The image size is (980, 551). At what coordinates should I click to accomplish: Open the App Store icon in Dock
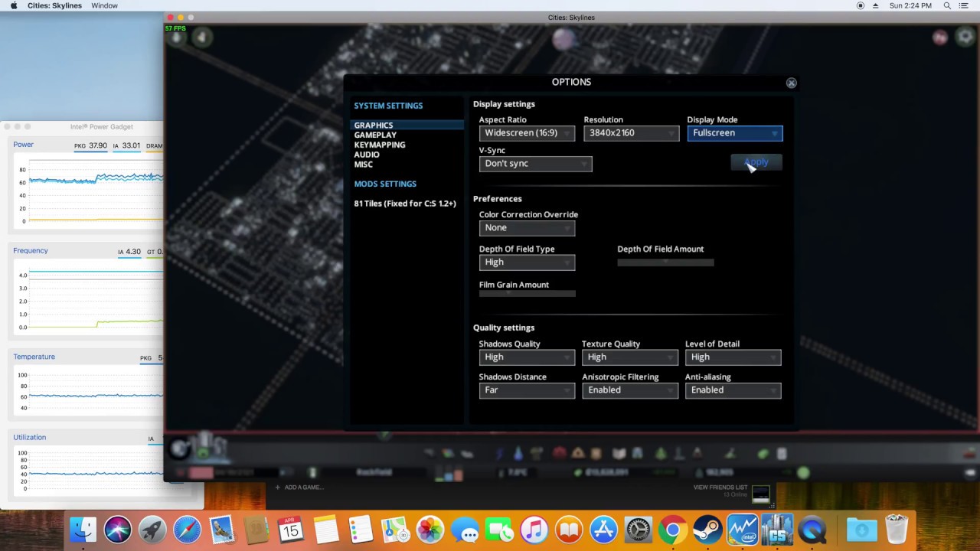coord(603,530)
